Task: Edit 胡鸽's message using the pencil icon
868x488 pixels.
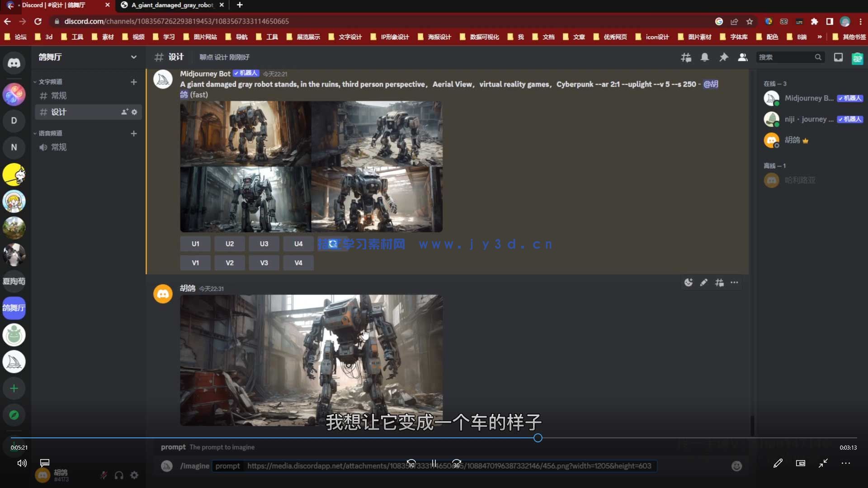Action: (703, 282)
